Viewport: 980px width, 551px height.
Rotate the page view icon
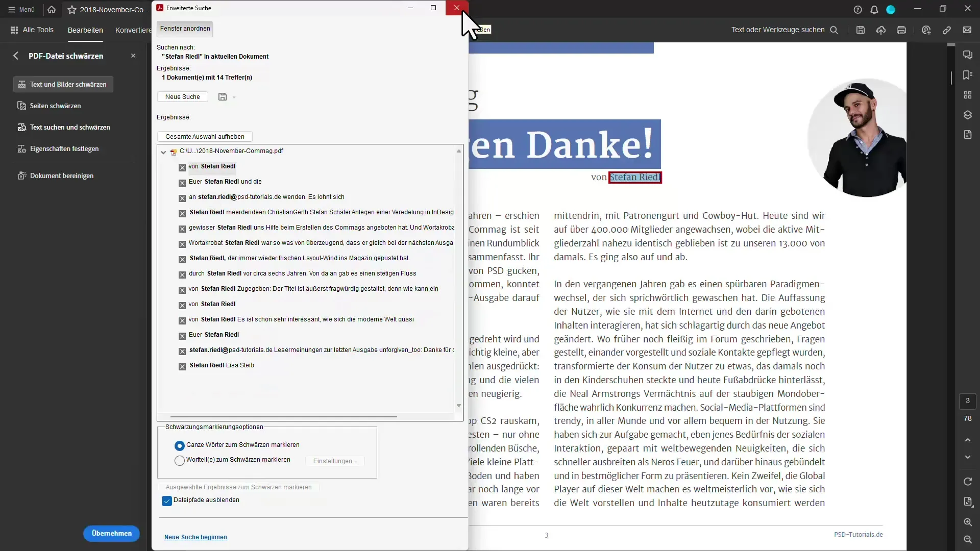[967, 482]
